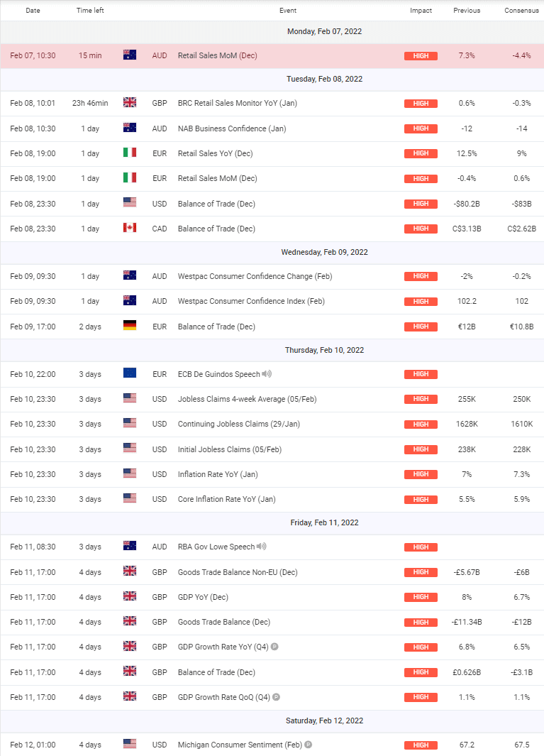
Task: Click the 1628K previous value
Action: [x=467, y=424]
